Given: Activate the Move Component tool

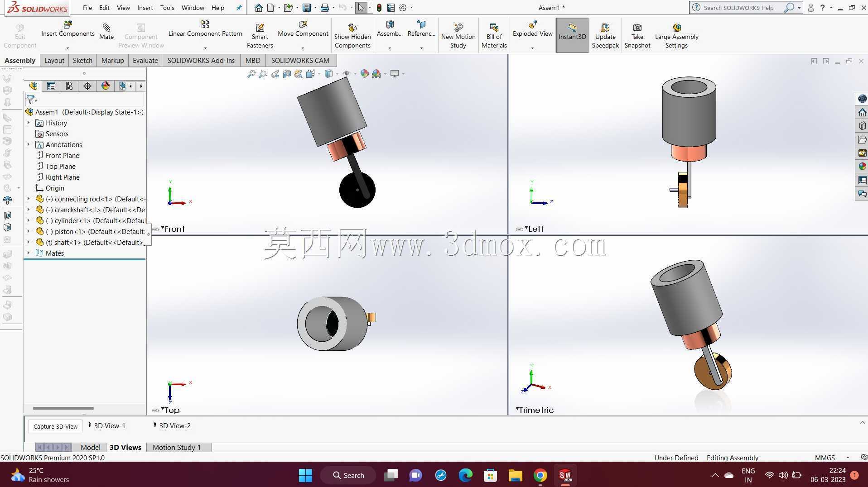Looking at the screenshot, I should 303,29.
